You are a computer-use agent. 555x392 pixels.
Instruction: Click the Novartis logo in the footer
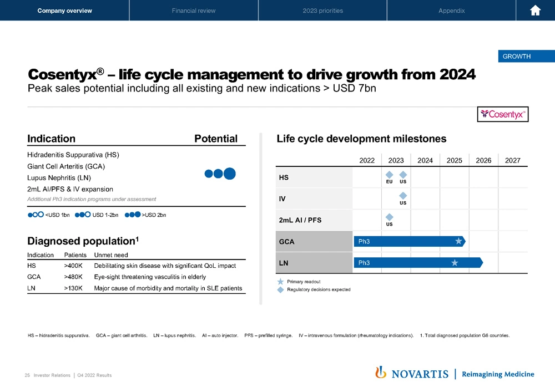412,373
